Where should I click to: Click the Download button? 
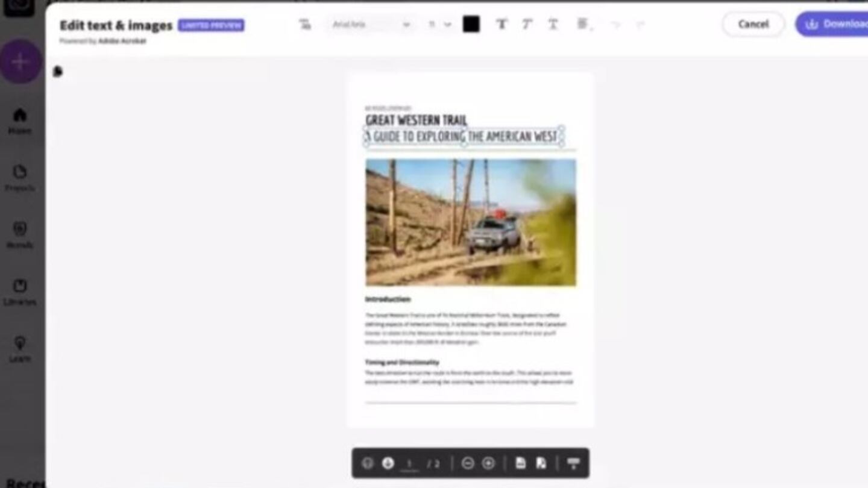835,24
